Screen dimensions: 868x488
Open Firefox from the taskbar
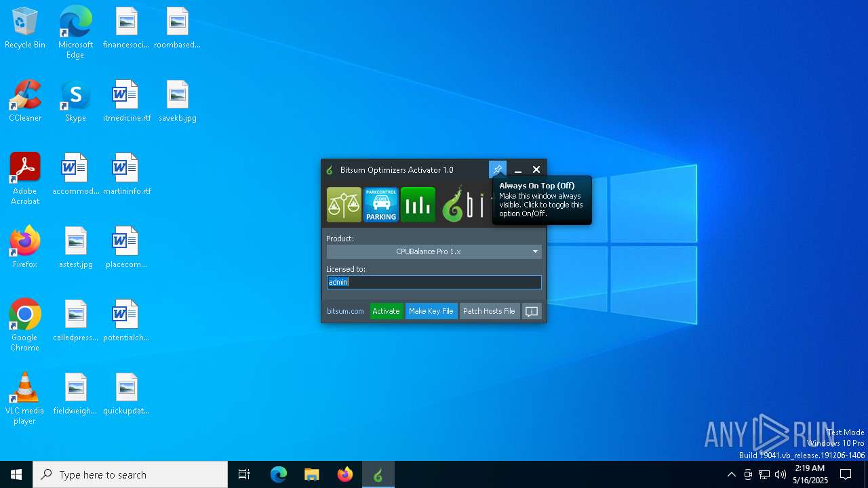click(x=345, y=474)
